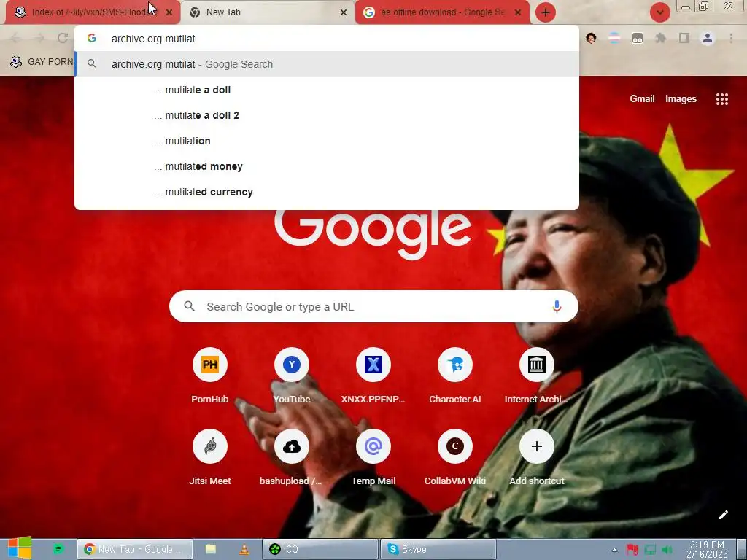Choose the suggestion mutilated currency
The width and height of the screenshot is (747, 560).
coord(327,192)
